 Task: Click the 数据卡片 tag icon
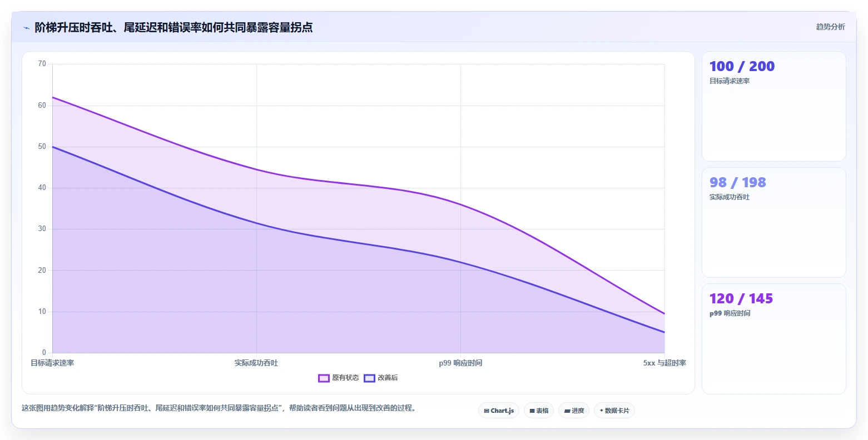(x=601, y=411)
